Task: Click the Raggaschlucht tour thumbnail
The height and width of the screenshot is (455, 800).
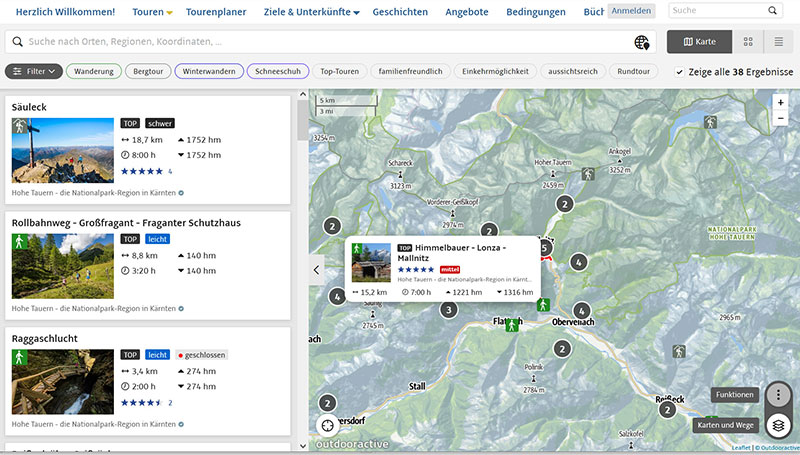Action: pos(49,382)
